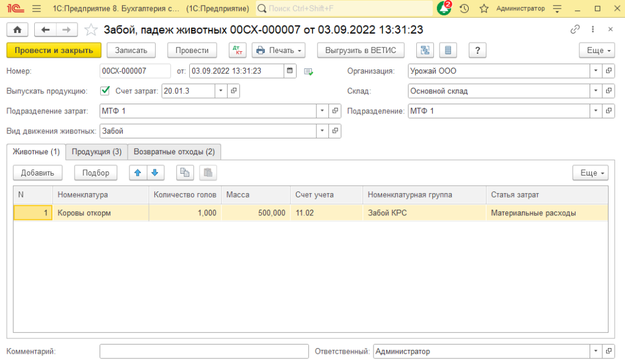
Task: Toggle the Выпускать продукцию checkbox
Action: pos(104,91)
